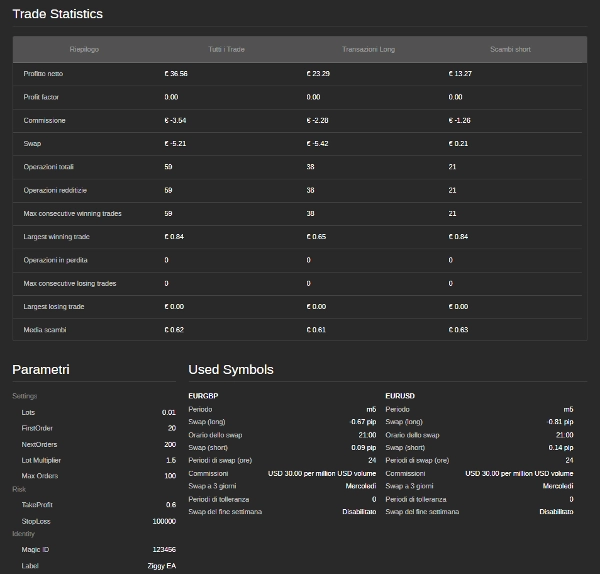Select the Media scambi row label

(45, 330)
